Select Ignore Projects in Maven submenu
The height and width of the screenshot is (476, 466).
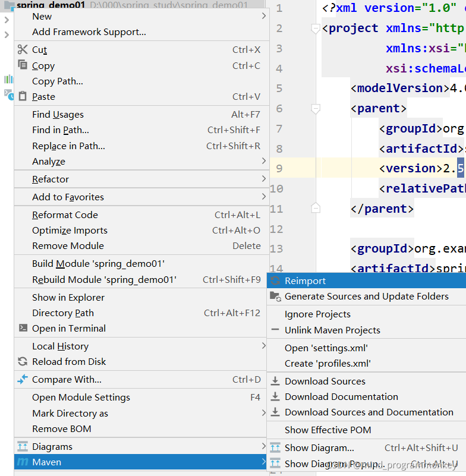pos(366,314)
